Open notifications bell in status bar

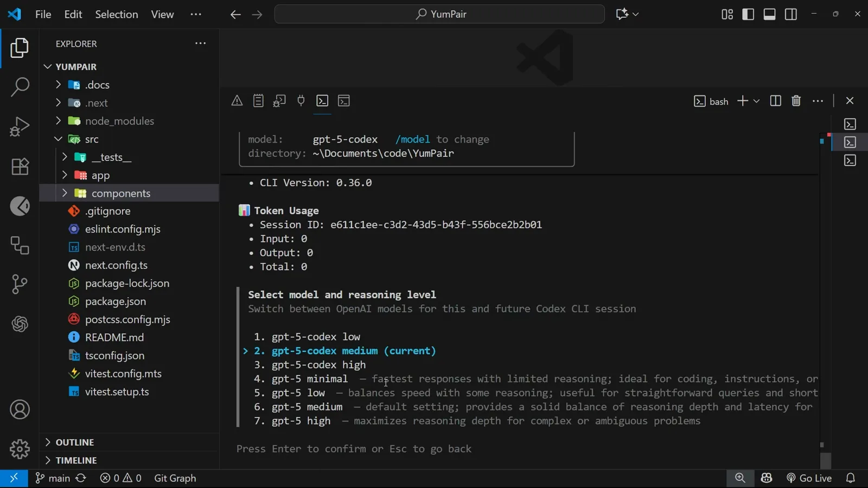click(851, 478)
